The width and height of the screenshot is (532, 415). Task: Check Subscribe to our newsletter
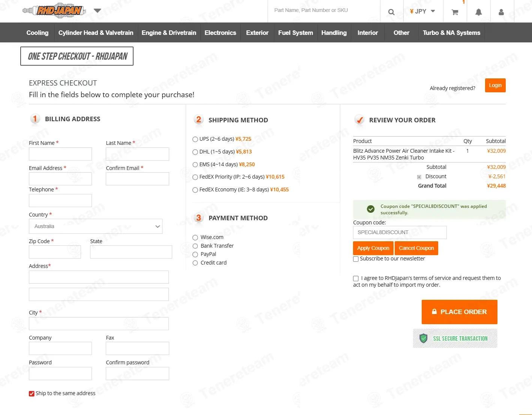click(356, 259)
